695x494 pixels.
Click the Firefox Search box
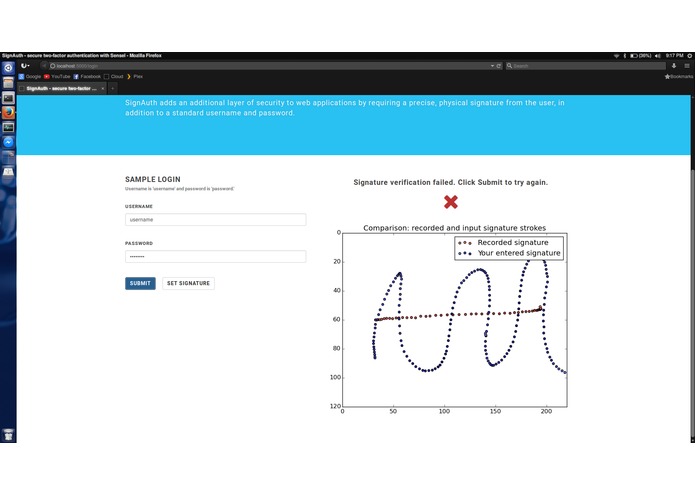tap(585, 66)
